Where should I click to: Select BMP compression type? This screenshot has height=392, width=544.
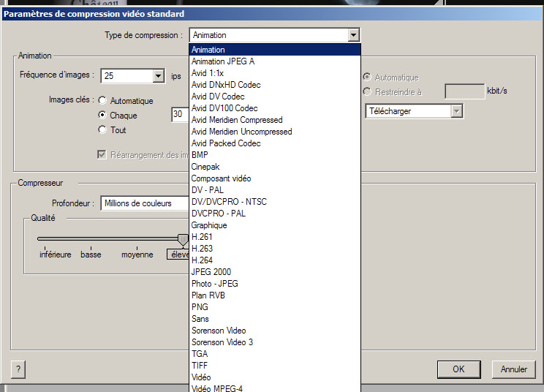(x=275, y=155)
